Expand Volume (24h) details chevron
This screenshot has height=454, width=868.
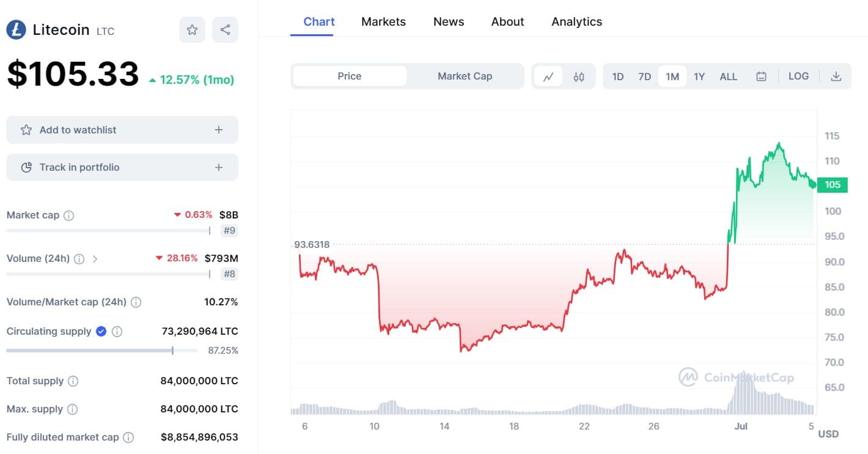[x=95, y=259]
